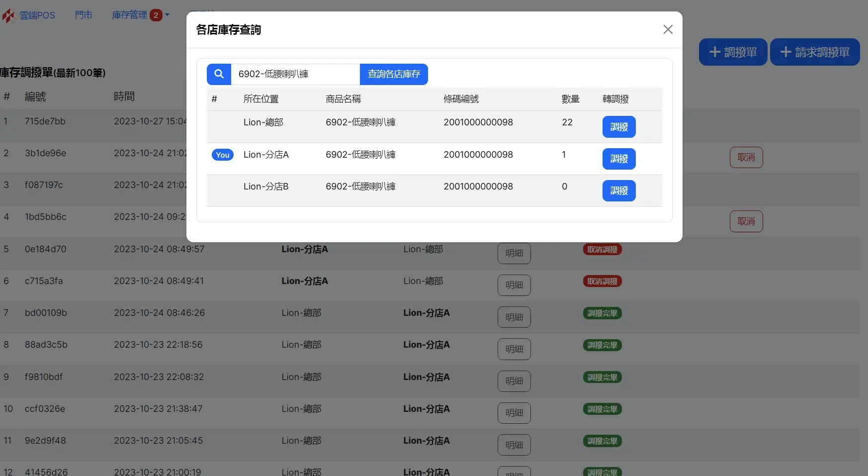The height and width of the screenshot is (476, 868).
Task: Cancel transfer order 3b1de96e with 取消
Action: pyautogui.click(x=746, y=157)
